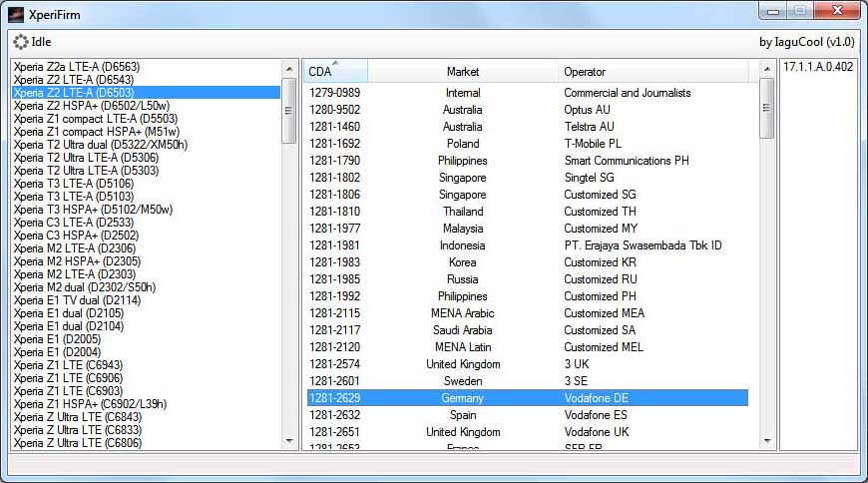Click the Idle status spinner icon
This screenshot has width=868, height=483.
(21, 42)
